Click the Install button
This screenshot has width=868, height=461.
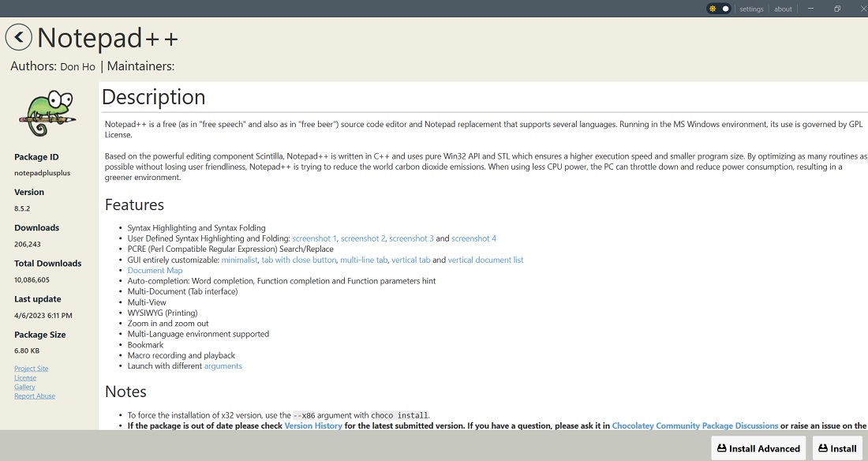[x=837, y=448]
